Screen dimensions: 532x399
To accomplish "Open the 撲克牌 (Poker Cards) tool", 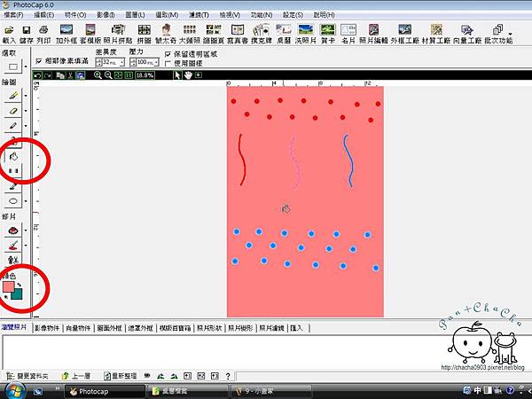I will 262,35.
